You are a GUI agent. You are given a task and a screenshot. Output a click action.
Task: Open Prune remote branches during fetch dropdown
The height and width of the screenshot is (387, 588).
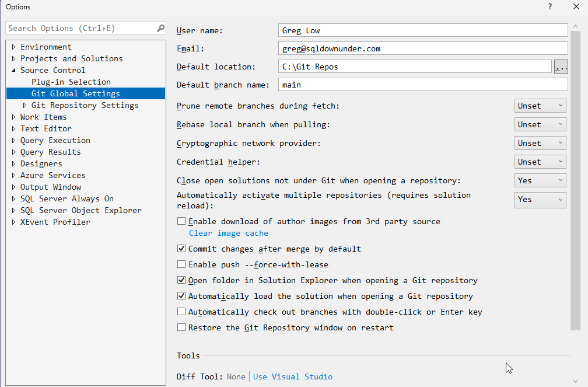[x=540, y=106]
